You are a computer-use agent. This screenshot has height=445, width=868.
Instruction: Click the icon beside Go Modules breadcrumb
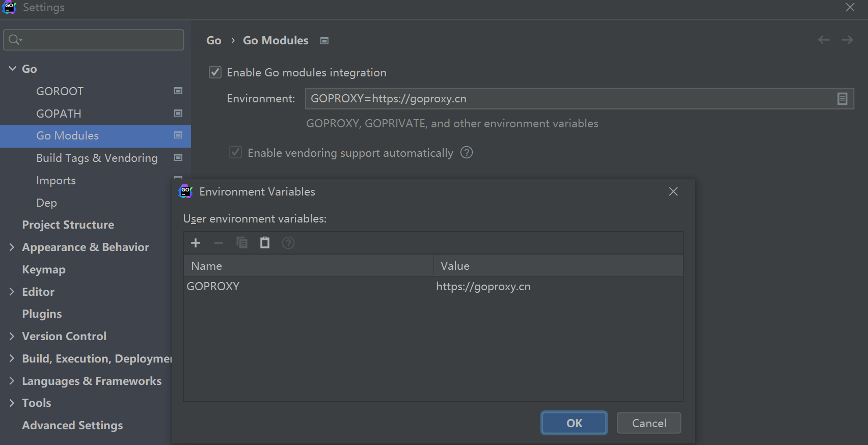coord(324,41)
